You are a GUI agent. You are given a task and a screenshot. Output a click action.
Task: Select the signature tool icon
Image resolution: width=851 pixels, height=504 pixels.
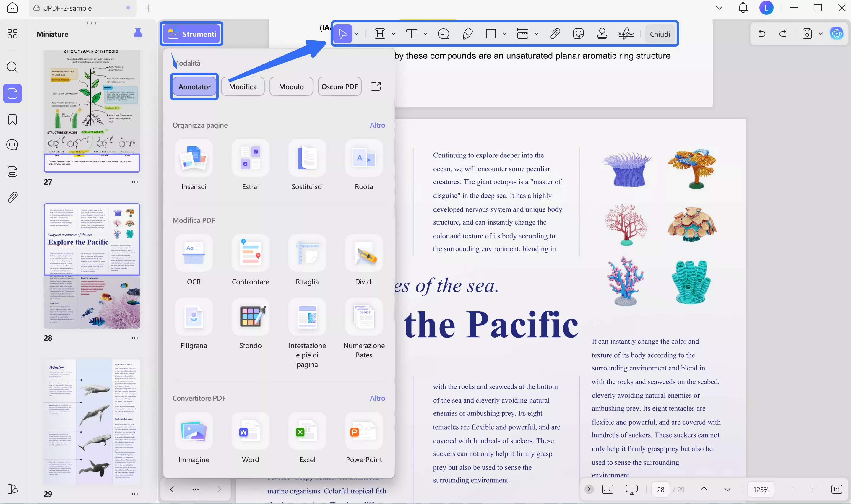(626, 34)
